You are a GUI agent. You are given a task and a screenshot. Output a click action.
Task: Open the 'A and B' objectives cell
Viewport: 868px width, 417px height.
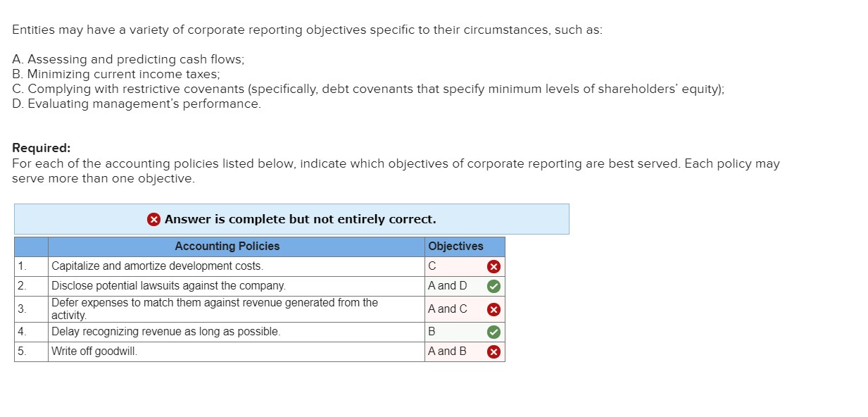click(465, 351)
